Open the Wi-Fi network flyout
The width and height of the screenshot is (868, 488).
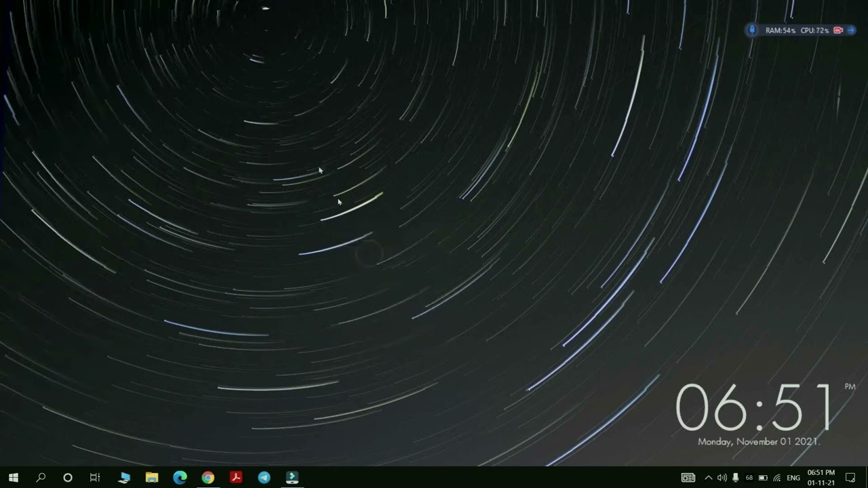777,478
